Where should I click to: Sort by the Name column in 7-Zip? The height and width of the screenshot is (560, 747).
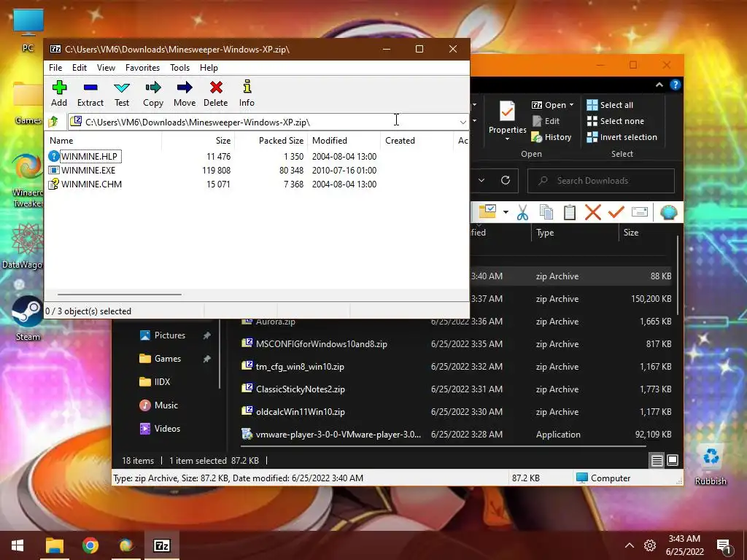(x=104, y=141)
